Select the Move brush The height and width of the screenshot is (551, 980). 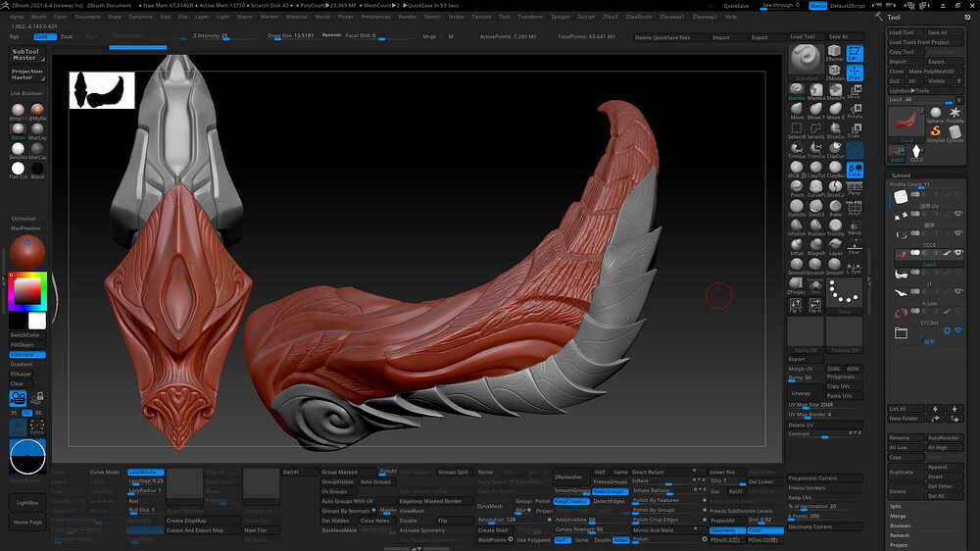tap(796, 109)
